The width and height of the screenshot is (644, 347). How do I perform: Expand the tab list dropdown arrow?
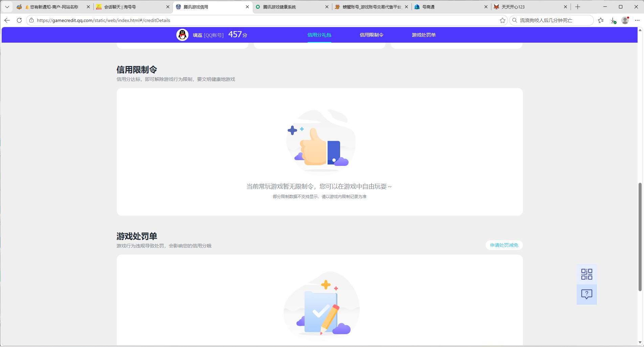point(7,7)
